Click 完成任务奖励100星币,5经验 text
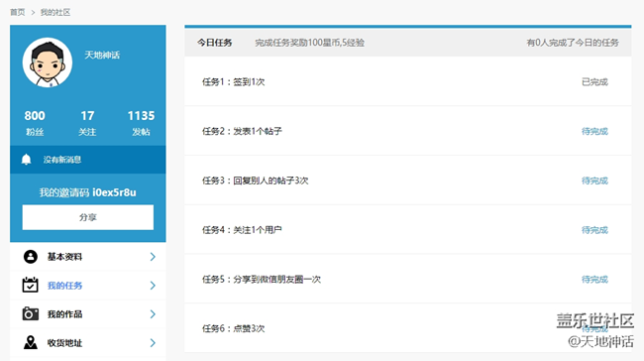This screenshot has height=361, width=644. 310,43
